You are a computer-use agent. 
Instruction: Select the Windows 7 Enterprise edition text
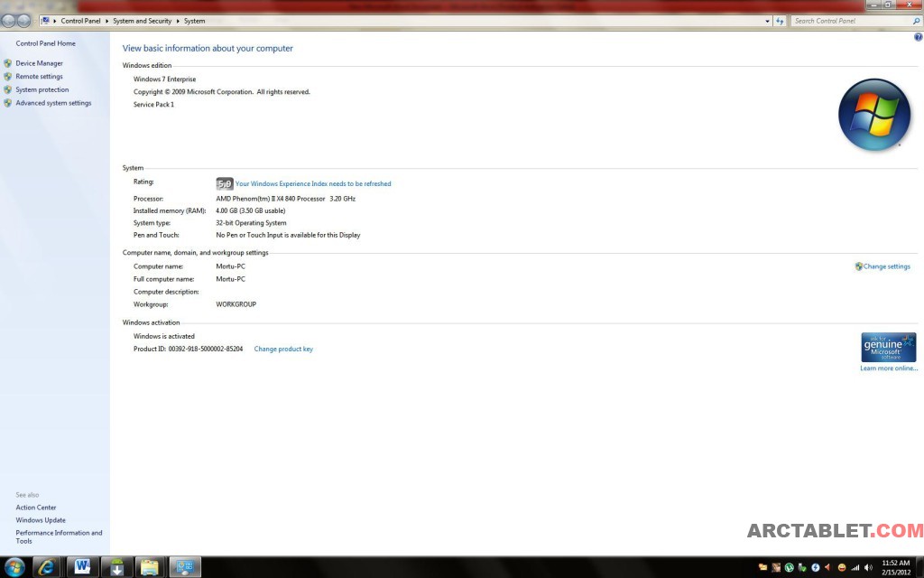click(x=164, y=79)
